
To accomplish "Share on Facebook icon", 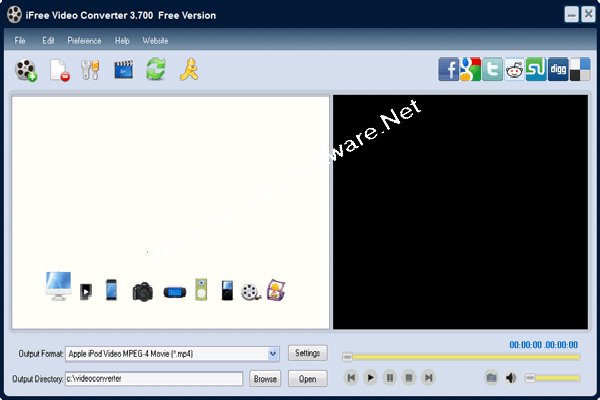I will pyautogui.click(x=448, y=69).
